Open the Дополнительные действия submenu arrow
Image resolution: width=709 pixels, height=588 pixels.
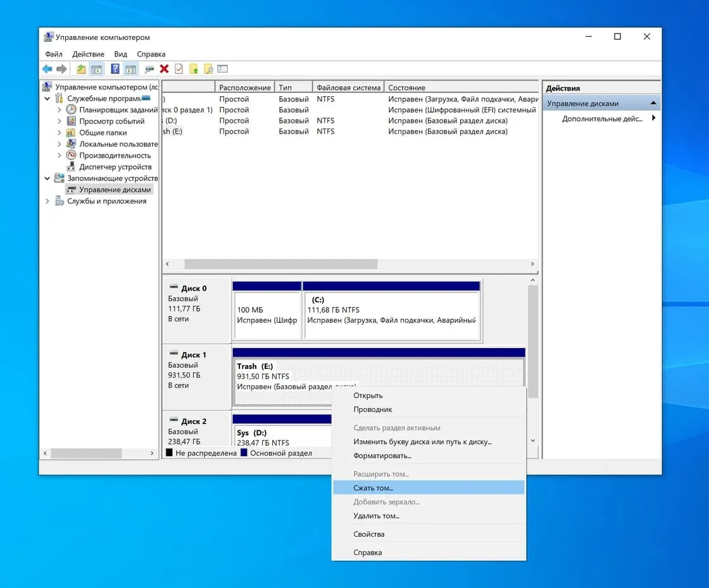[653, 118]
